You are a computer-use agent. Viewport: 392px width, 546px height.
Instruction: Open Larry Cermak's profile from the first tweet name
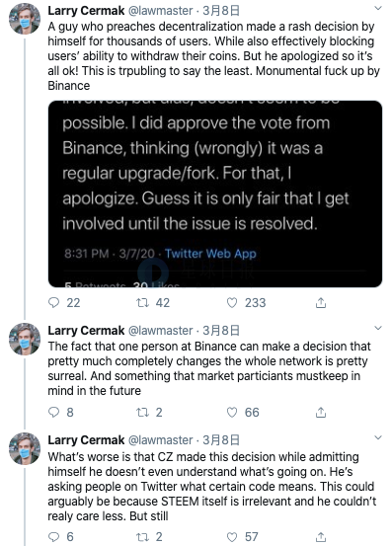point(86,11)
